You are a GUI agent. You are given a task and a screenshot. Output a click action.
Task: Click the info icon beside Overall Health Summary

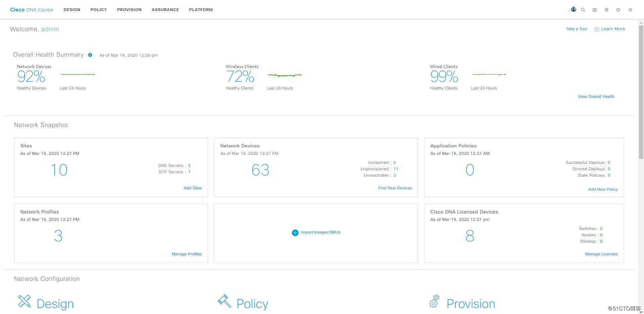[90, 55]
